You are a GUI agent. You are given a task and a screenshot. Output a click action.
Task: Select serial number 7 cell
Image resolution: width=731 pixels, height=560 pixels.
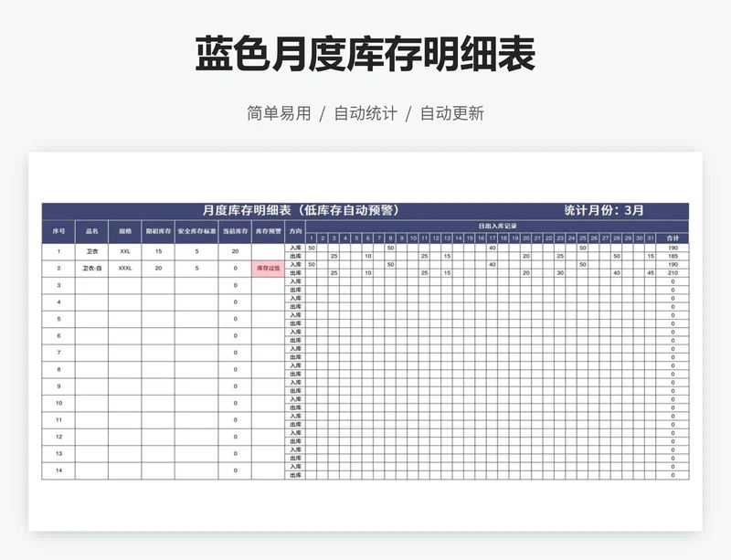coord(58,353)
